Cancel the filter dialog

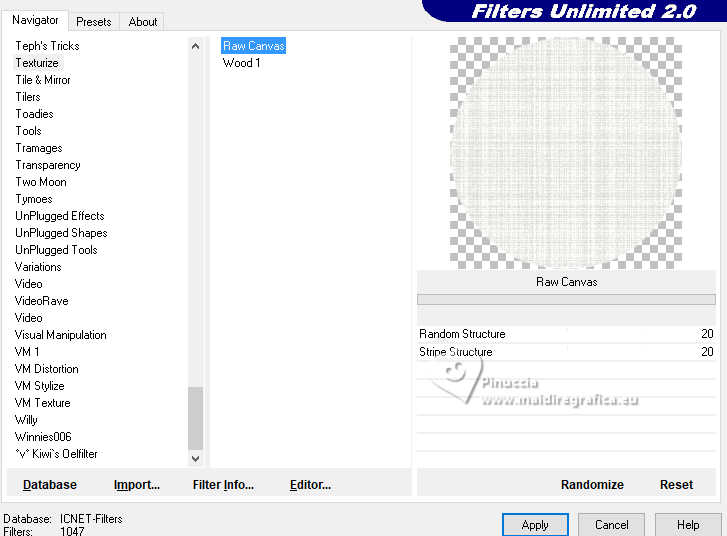pyautogui.click(x=612, y=525)
